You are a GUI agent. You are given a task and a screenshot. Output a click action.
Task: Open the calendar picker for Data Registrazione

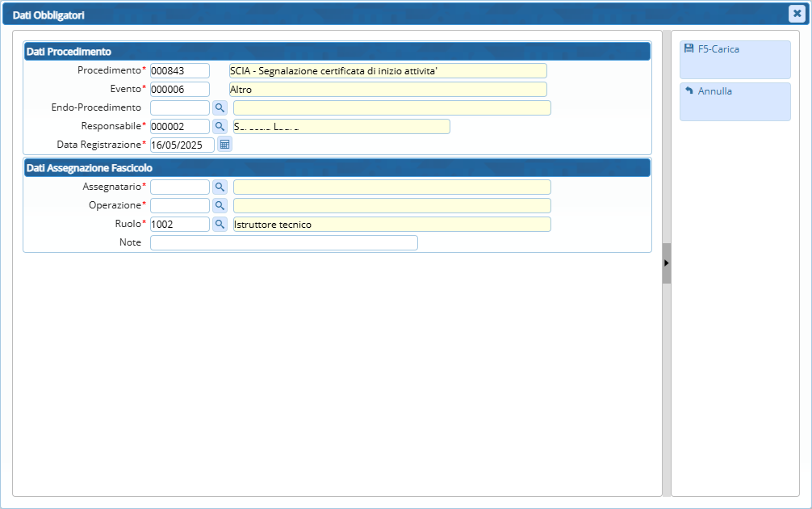pos(225,145)
